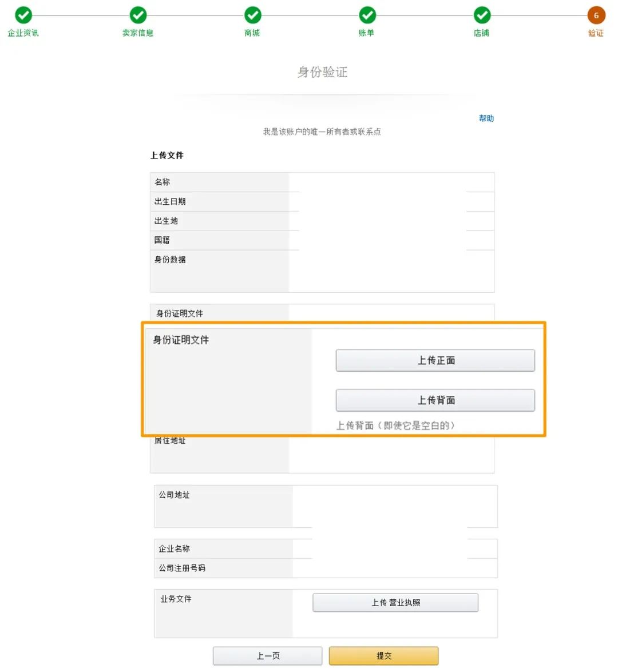Click the orange step 6 circle above 验证
Image resolution: width=618 pixels, height=672 pixels.
tap(596, 15)
